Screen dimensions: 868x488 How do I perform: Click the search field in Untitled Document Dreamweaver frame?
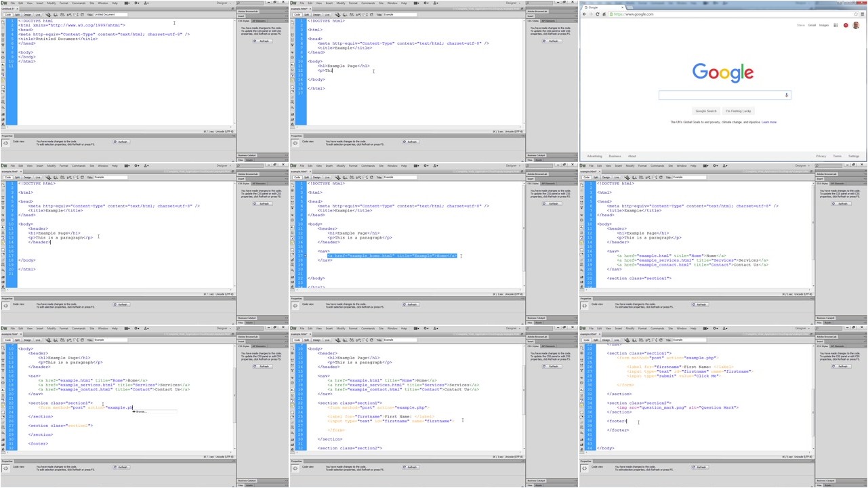(249, 3)
